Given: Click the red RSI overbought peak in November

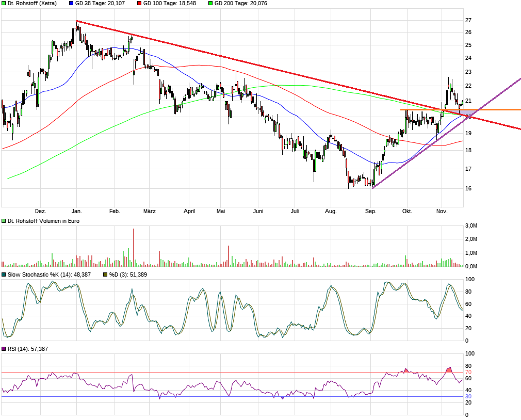Looking at the screenshot, I should (449, 370).
